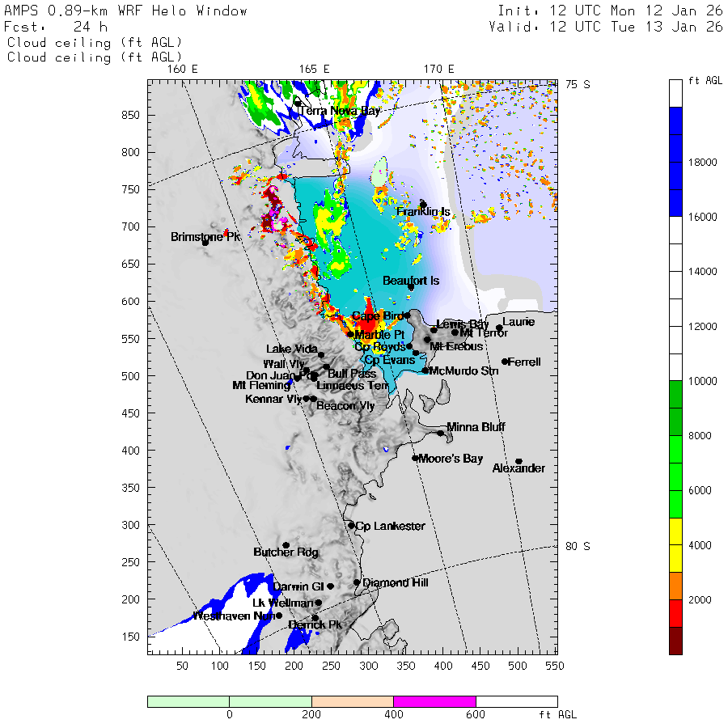Select the Ferrell station label
Screen dimensions: 728x728
tap(524, 362)
